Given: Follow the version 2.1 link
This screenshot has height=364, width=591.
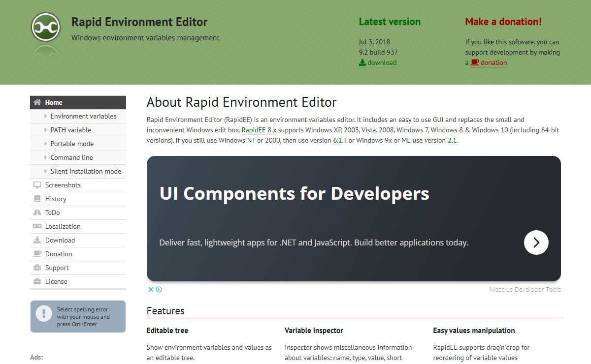Looking at the screenshot, I should tap(452, 140).
